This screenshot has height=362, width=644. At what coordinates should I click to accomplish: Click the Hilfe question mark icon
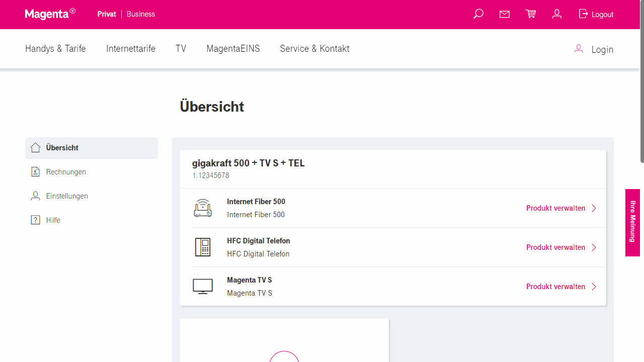tap(35, 220)
